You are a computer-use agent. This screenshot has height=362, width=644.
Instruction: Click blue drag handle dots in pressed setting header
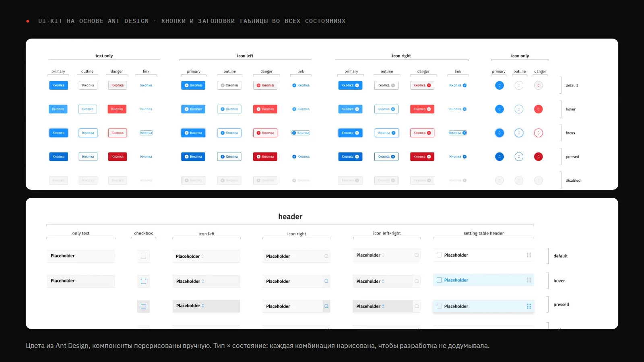[x=529, y=306]
